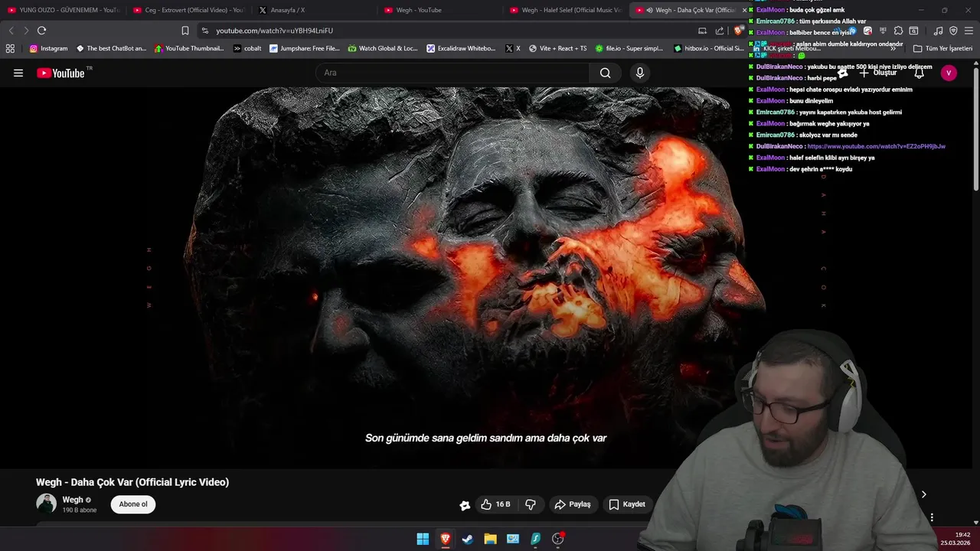Image resolution: width=980 pixels, height=551 pixels.
Task: Switch to 'Ceg - Extrovert' tab
Action: pos(190,10)
